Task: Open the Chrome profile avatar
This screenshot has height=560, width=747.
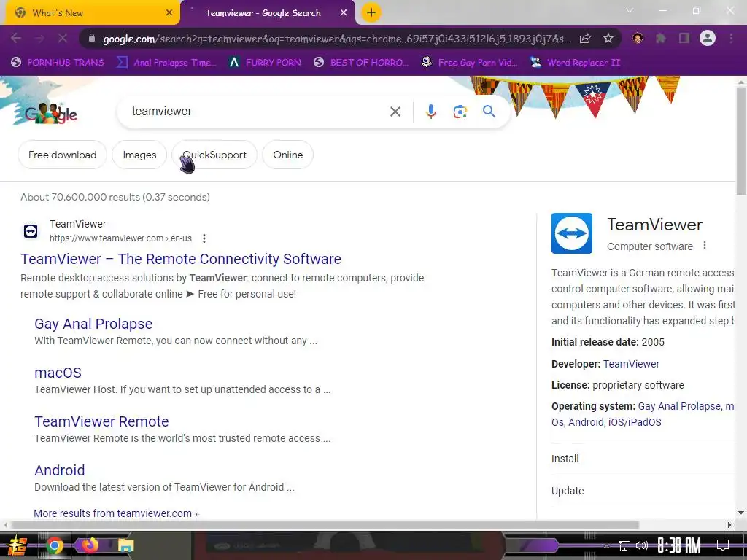Action: (x=708, y=38)
